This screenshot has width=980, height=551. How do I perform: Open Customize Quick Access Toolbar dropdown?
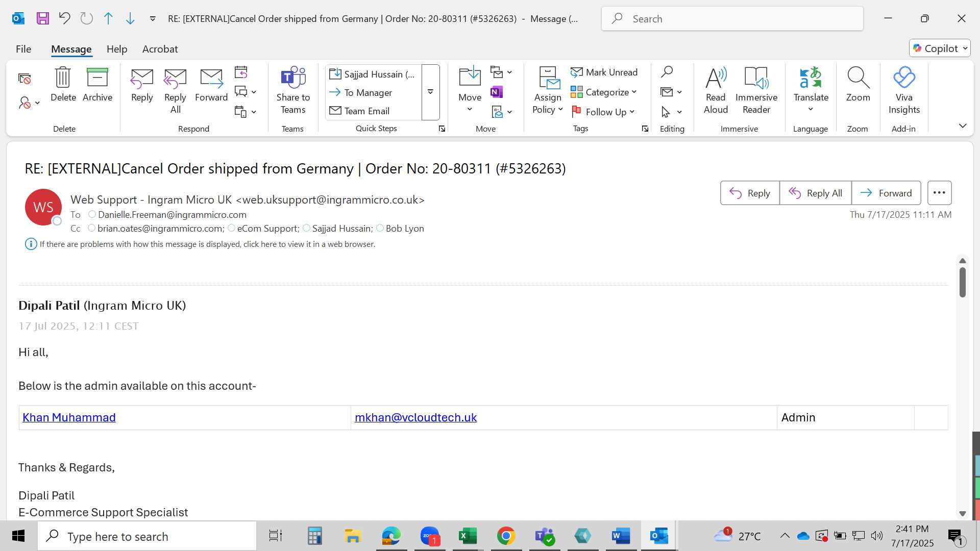[153, 19]
